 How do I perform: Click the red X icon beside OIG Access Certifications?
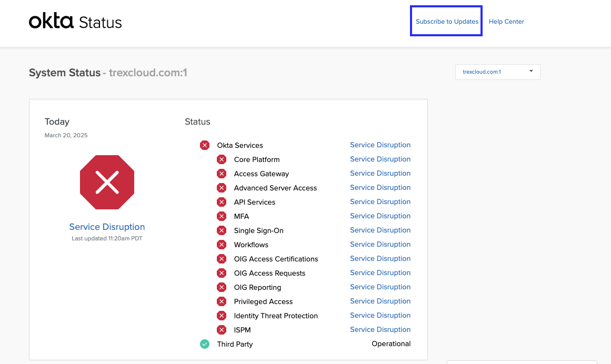tap(222, 259)
